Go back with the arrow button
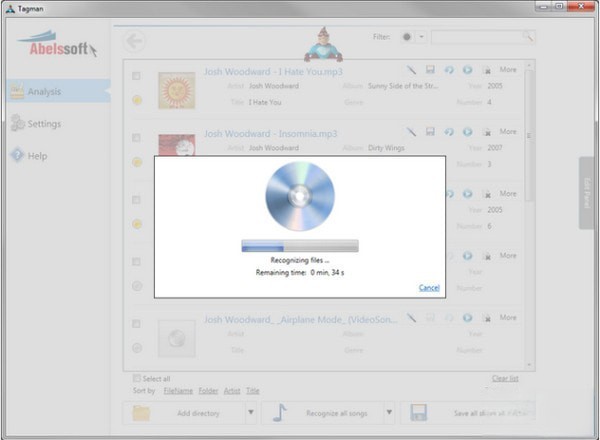 [x=134, y=41]
